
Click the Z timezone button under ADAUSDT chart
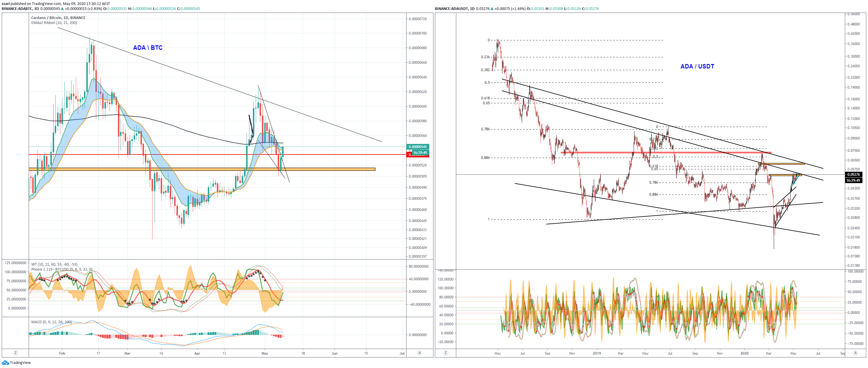[445, 353]
